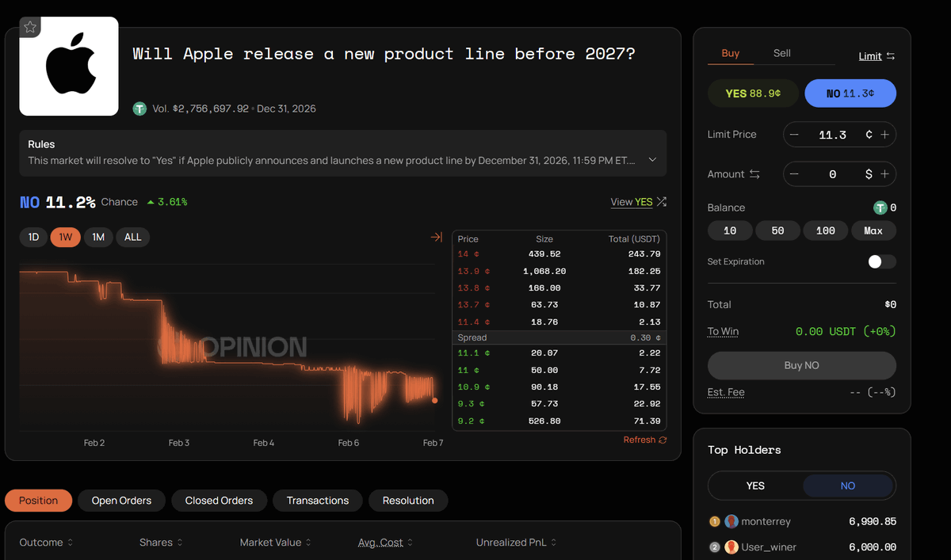Increase the amount with plus
951x560 pixels.
coord(885,174)
